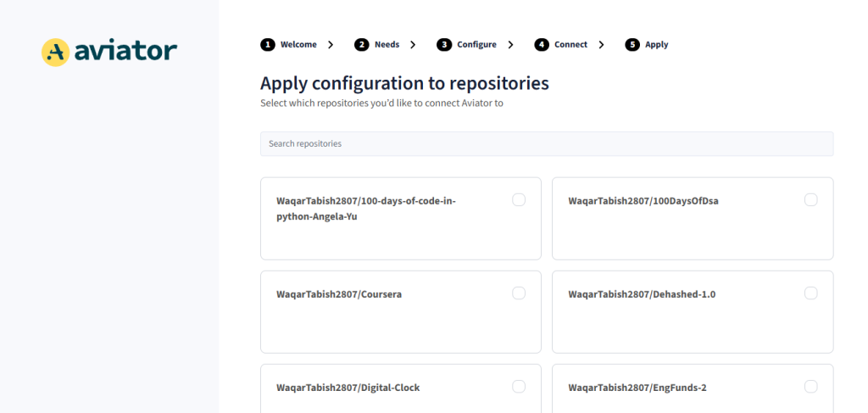Click the WaqarTabish2807/Digital-Clock name
The height and width of the screenshot is (413, 868).
point(348,388)
